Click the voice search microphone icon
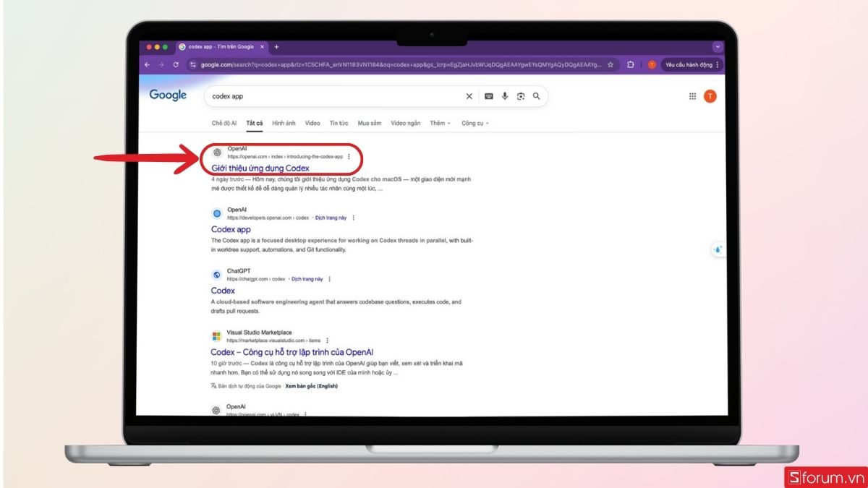 coord(504,95)
